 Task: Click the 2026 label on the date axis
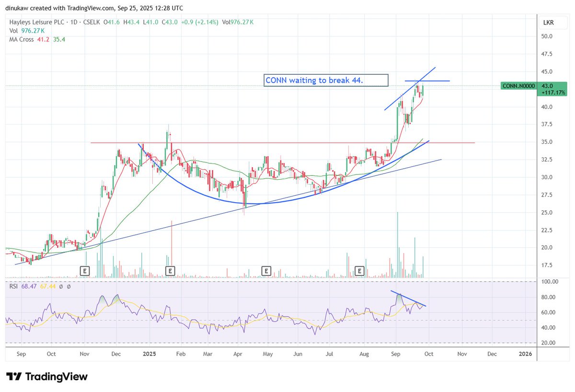(525, 354)
